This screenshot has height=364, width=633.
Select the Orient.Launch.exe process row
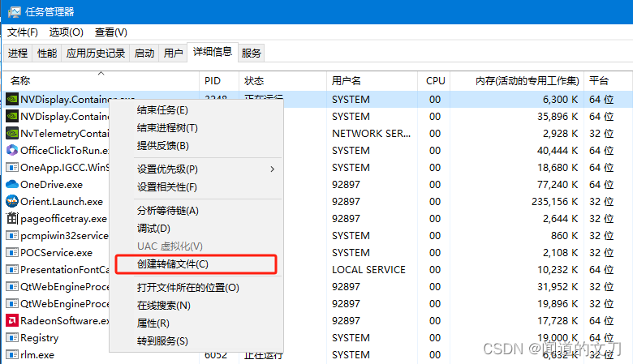(x=317, y=201)
